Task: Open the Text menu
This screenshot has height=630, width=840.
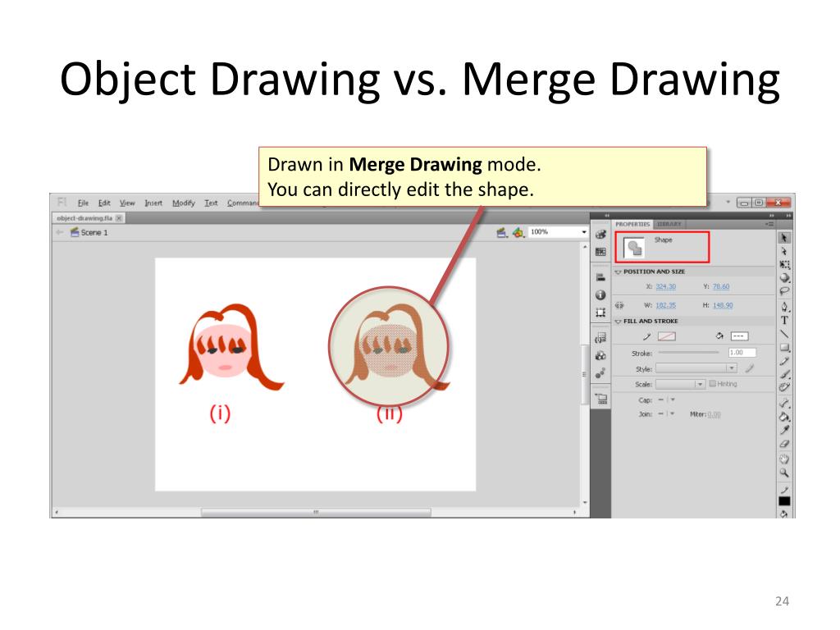Action: pos(211,203)
